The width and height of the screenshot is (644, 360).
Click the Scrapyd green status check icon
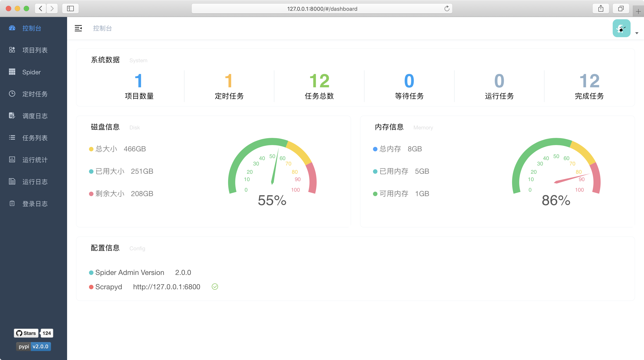[215, 287]
